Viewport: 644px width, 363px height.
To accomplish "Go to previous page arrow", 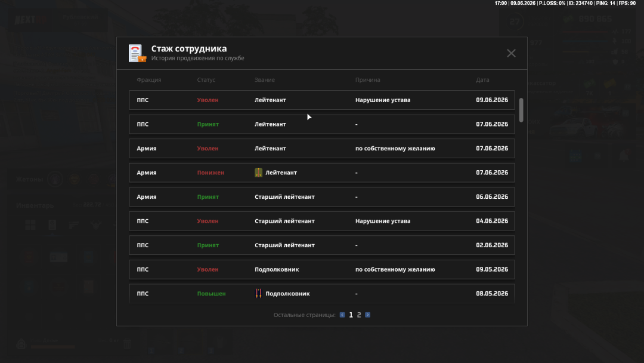I will point(342,315).
